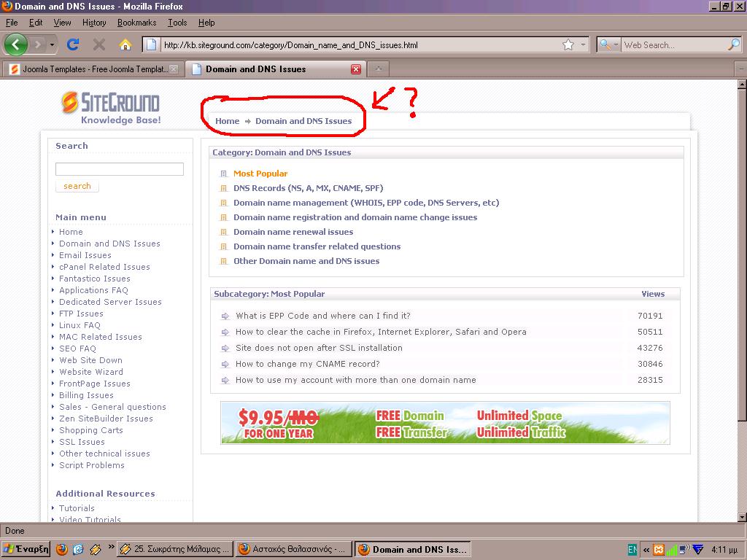Open Domain name renewal issues link

click(x=293, y=232)
